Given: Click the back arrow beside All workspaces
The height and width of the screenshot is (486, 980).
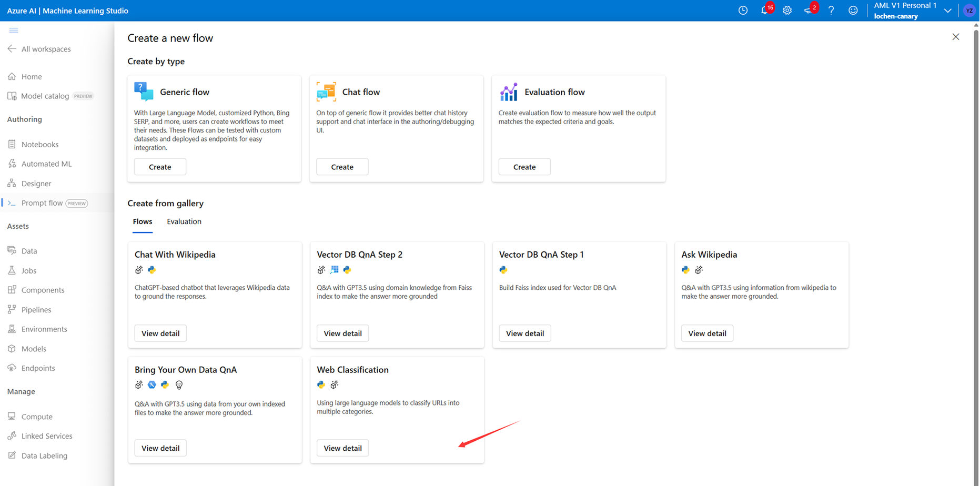Looking at the screenshot, I should click(x=12, y=48).
